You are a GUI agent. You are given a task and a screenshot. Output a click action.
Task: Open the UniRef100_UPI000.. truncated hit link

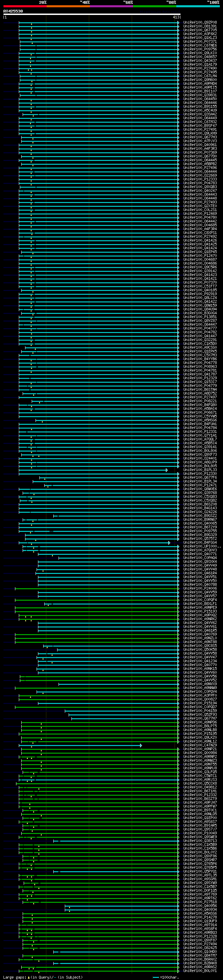tap(202, 546)
